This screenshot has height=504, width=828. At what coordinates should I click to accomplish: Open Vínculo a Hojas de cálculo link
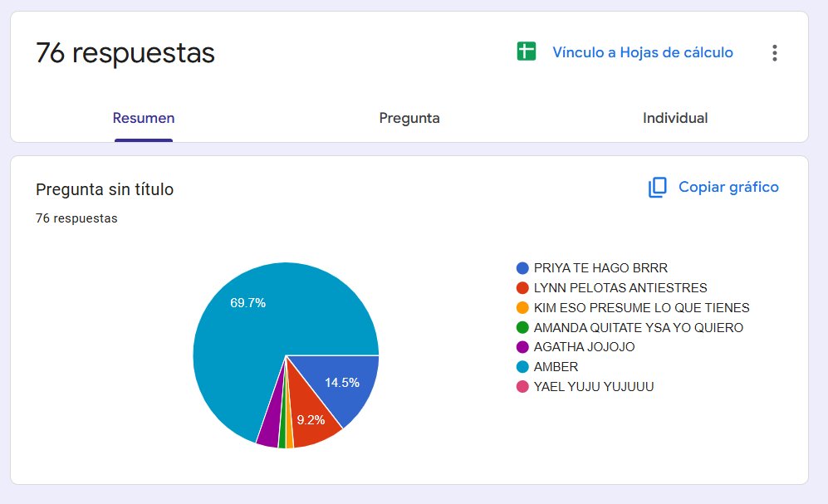click(643, 52)
